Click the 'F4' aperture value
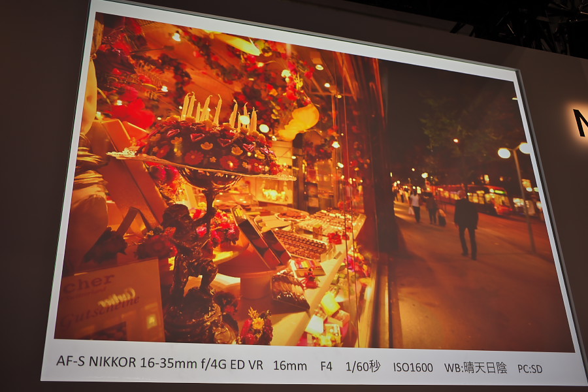The height and width of the screenshot is (392, 588). pyautogui.click(x=326, y=366)
